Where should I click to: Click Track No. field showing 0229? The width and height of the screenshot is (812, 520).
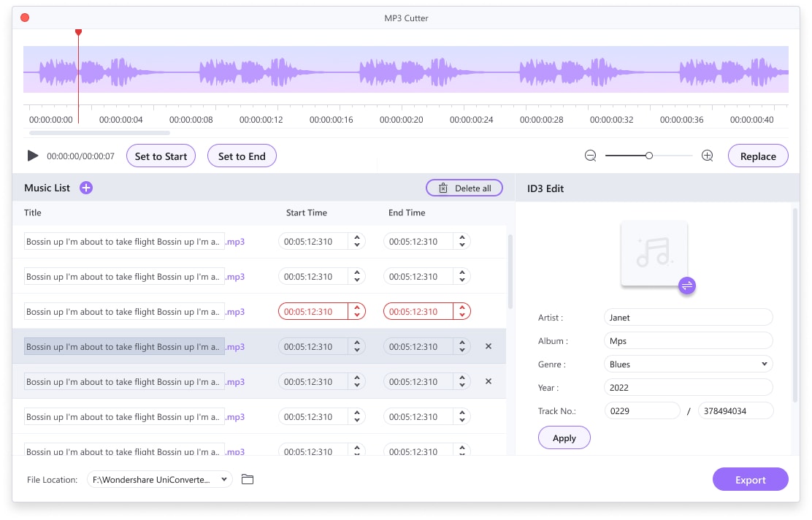point(642,410)
